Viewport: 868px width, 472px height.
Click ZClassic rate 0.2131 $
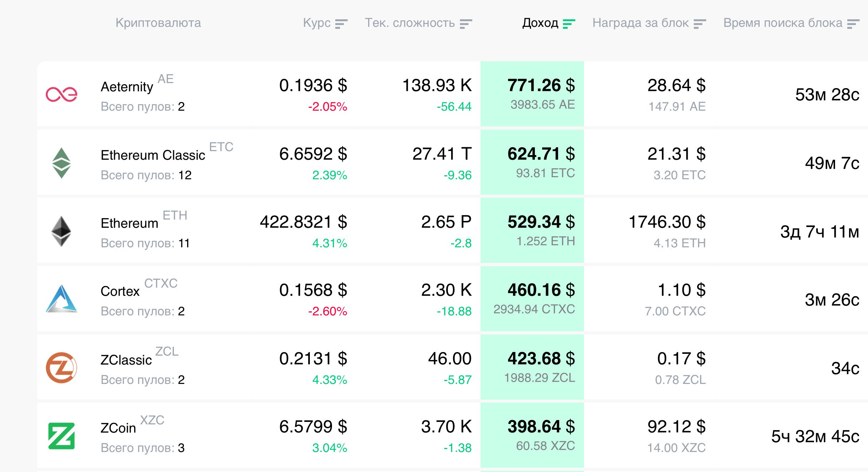(313, 359)
